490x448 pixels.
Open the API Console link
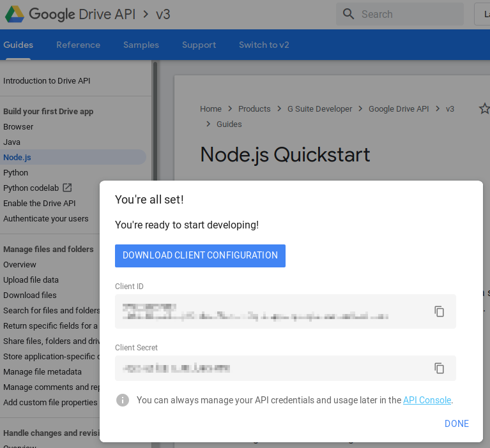coord(427,400)
